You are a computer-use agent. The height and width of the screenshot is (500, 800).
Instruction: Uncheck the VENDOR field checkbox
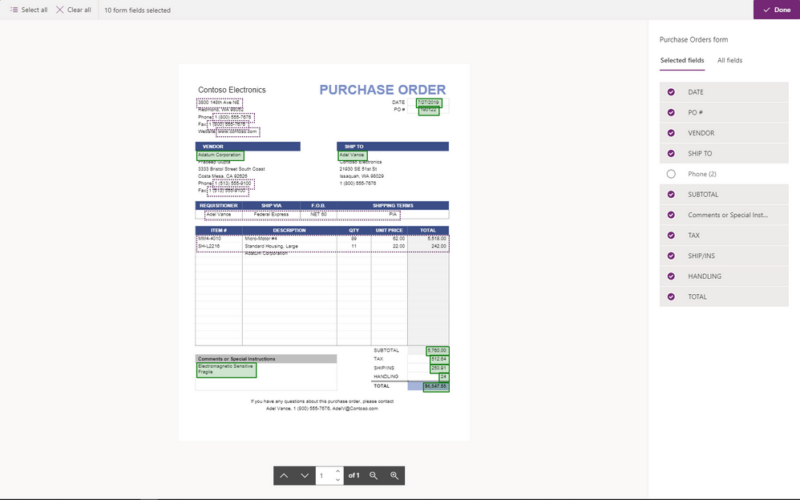coord(671,133)
